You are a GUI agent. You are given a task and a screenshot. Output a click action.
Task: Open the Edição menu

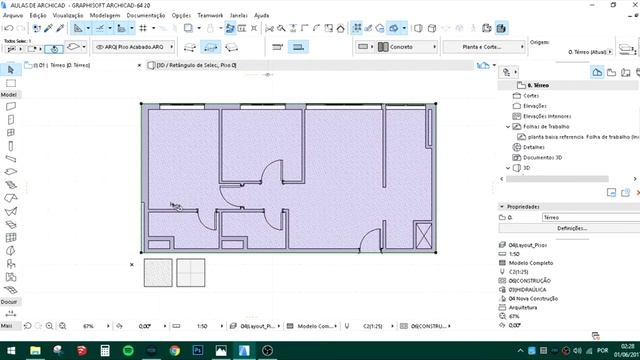(38, 16)
